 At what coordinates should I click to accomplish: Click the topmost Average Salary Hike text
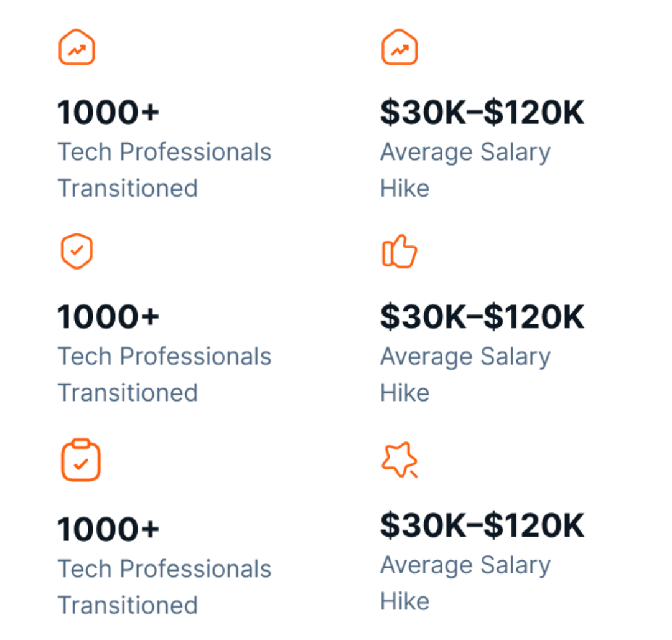[465, 170]
